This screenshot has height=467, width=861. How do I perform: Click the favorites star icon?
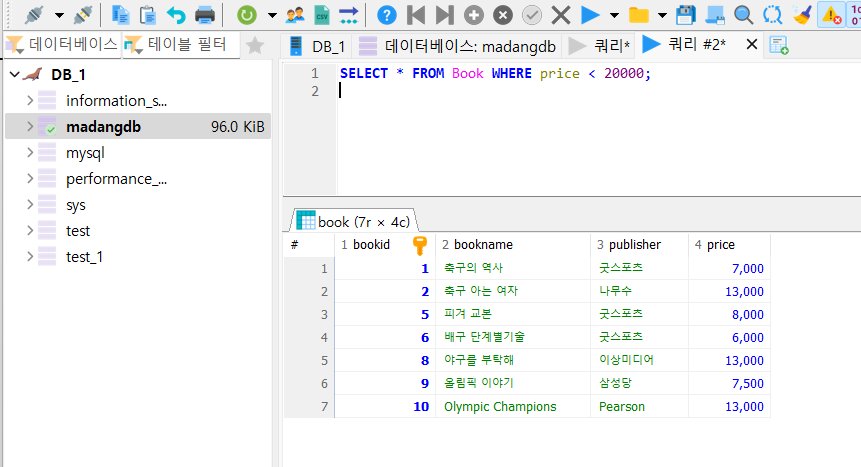pos(255,45)
